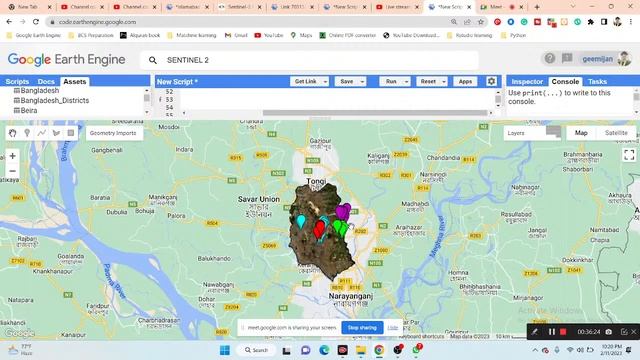
Task: Click the green map marker
Action: tap(340, 228)
